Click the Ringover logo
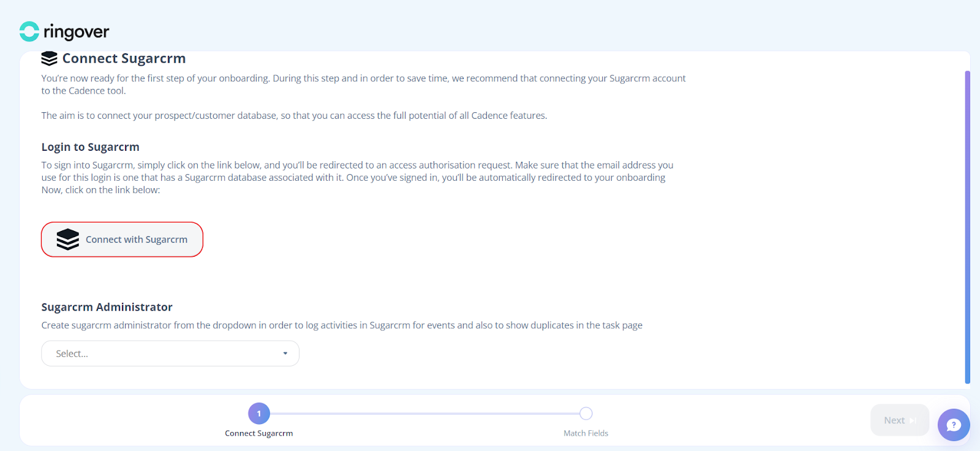The height and width of the screenshot is (451, 980). click(x=64, y=31)
